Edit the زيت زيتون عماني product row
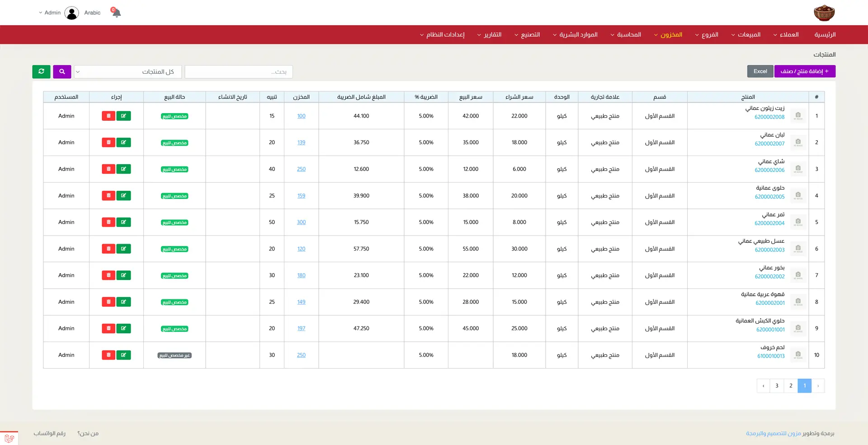 123,116
